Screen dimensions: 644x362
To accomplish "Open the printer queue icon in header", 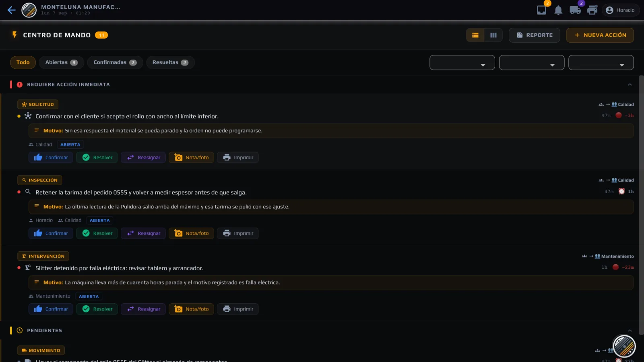I will coord(592,10).
